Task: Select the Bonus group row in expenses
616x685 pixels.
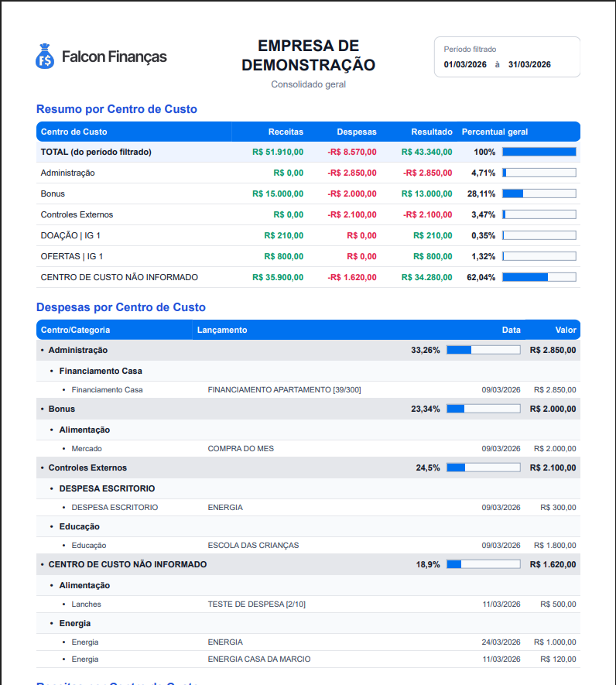Action: click(308, 409)
